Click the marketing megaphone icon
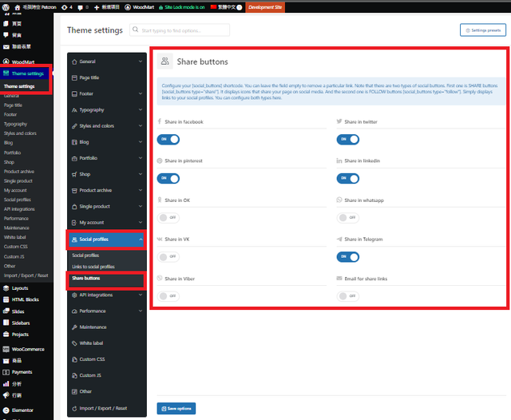Viewport: 511px width, 420px height. [x=6, y=395]
